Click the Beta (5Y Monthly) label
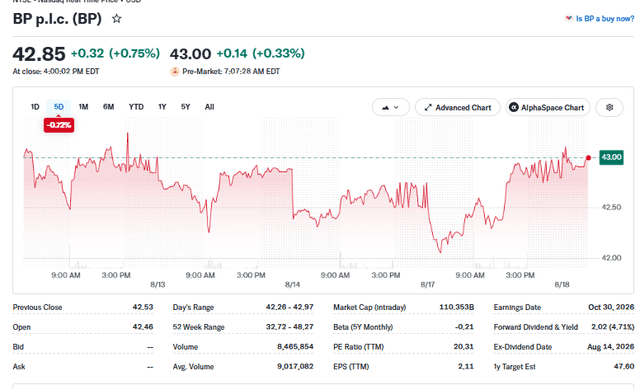The width and height of the screenshot is (640, 389). pos(363,327)
